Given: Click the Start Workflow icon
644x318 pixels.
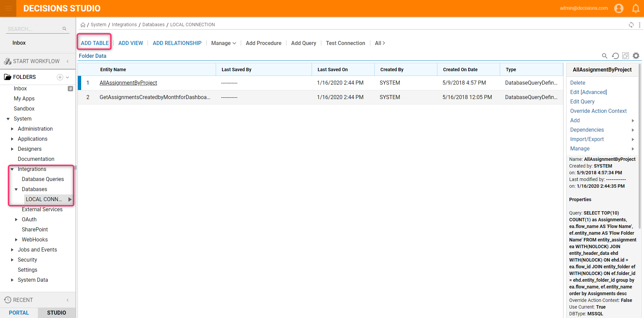Looking at the screenshot, I should pos(7,61).
